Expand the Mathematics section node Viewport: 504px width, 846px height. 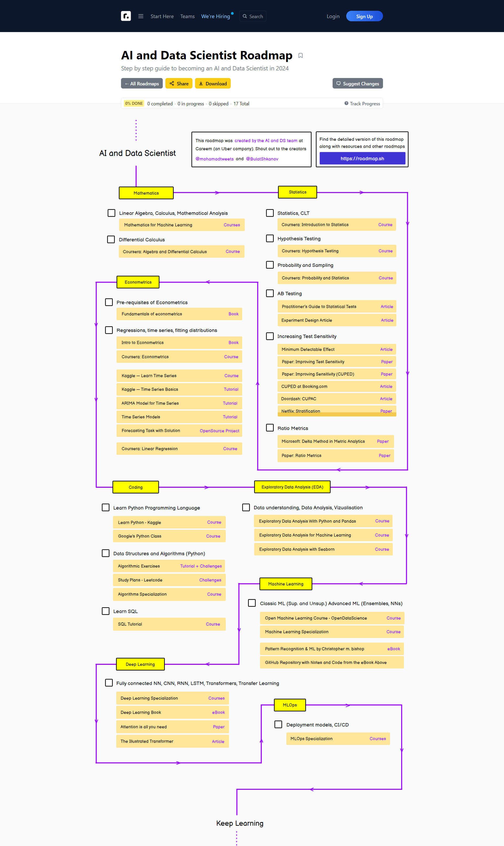pos(148,192)
